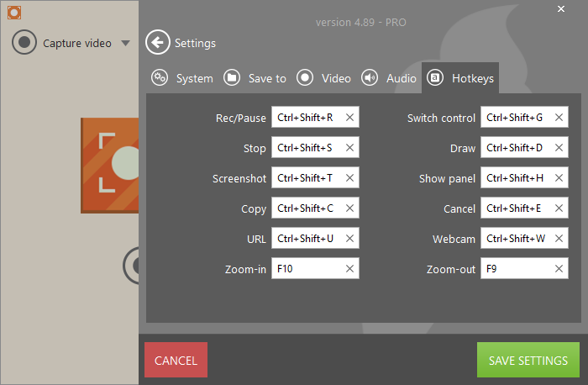Clear the Switch control hotkey X icon
This screenshot has height=385, width=588.
click(x=559, y=118)
